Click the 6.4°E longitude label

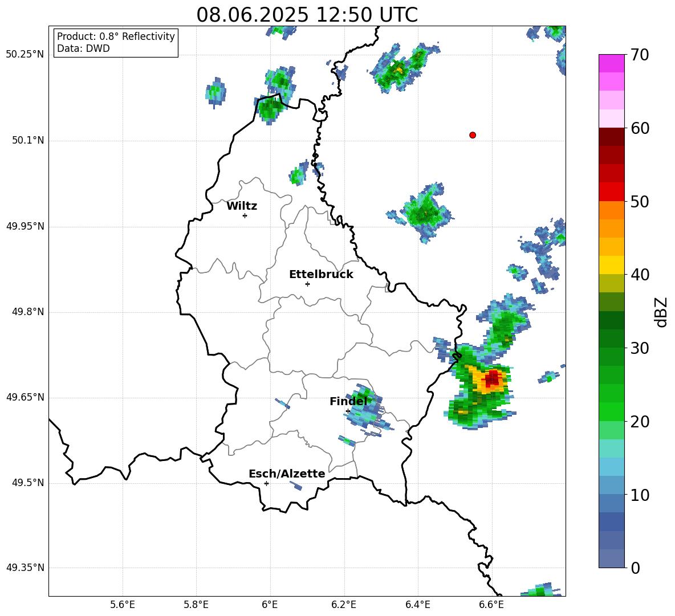417,605
